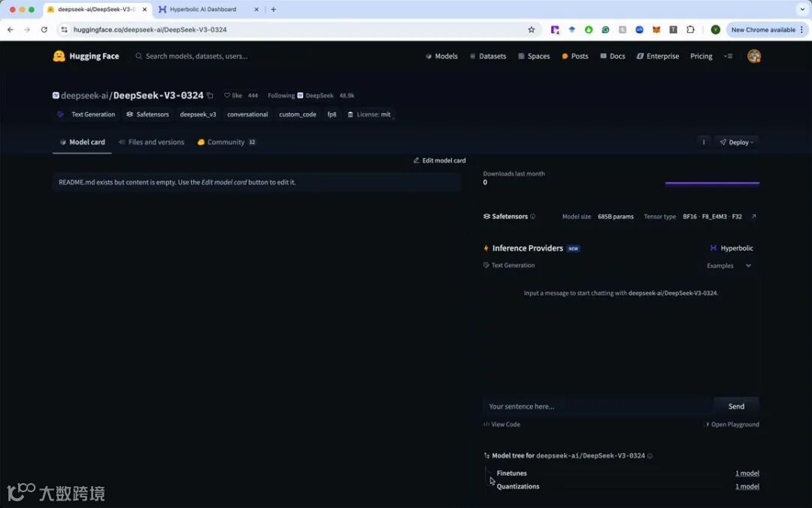Click the Hugging Face logo
812x508 pixels.
(x=86, y=56)
